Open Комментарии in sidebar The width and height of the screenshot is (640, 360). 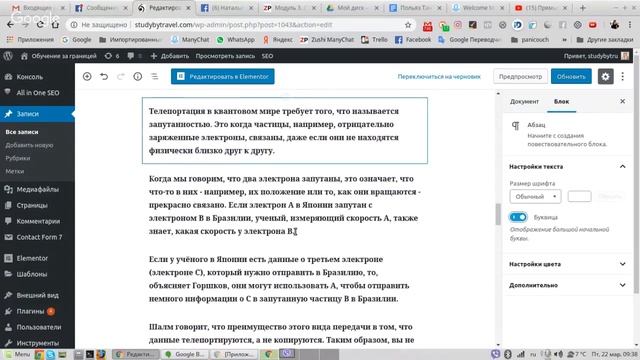click(37, 221)
